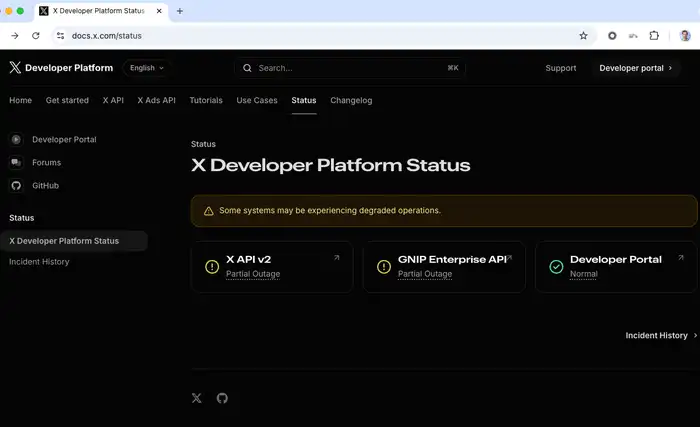
Task: Switch to the Changelog tab
Action: (x=351, y=100)
